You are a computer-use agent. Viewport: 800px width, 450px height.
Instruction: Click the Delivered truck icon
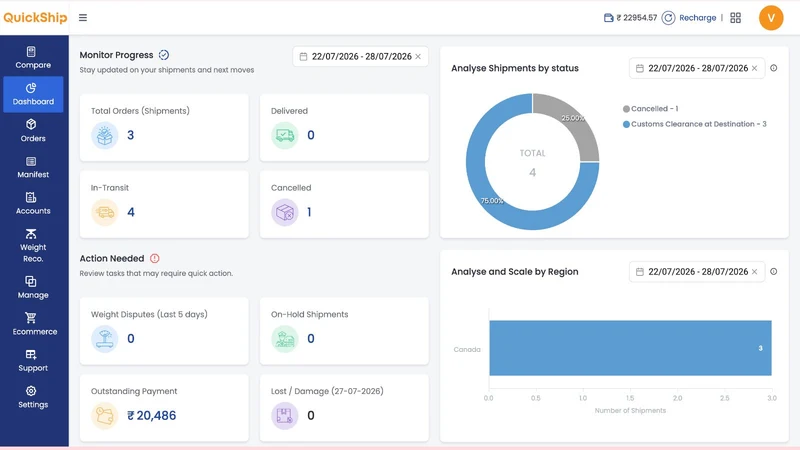pos(285,135)
